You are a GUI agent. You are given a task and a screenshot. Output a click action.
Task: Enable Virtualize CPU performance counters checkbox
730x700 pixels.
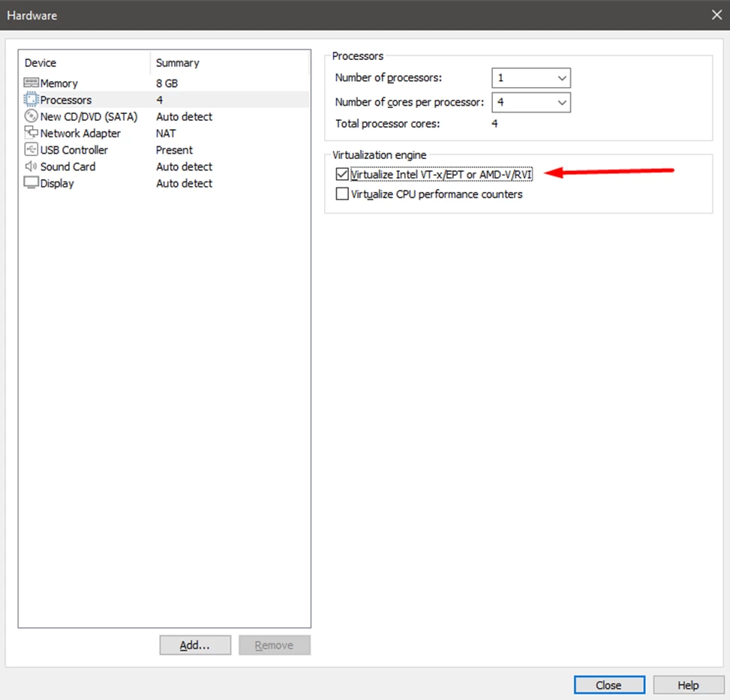click(343, 194)
